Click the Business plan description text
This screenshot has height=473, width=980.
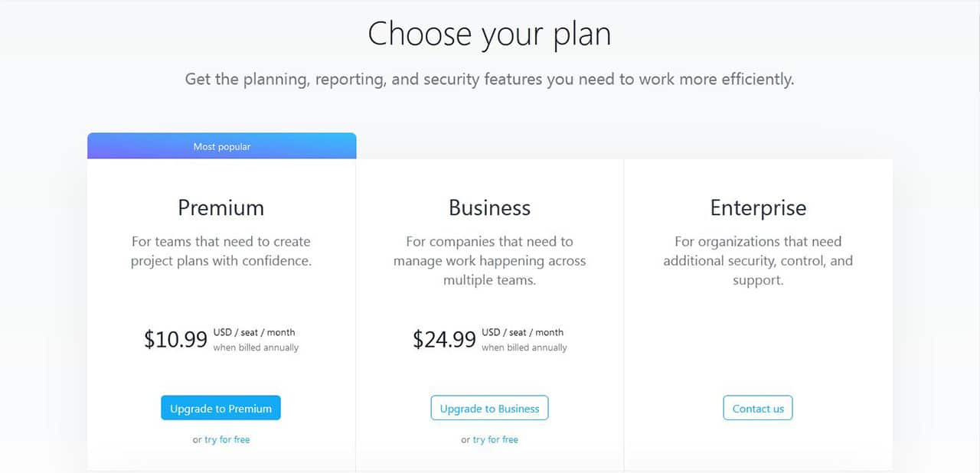(x=489, y=261)
